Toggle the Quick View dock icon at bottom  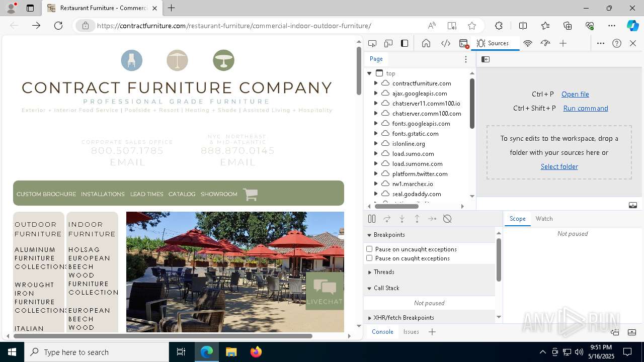click(x=615, y=332)
